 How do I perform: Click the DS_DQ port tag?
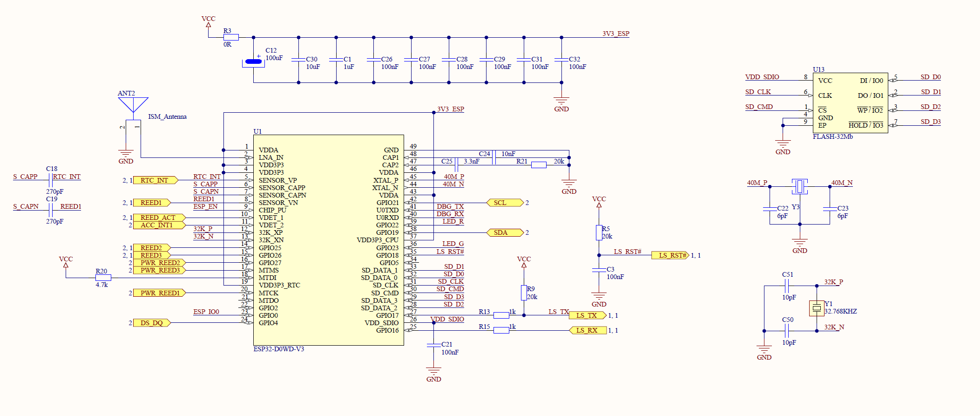click(152, 323)
